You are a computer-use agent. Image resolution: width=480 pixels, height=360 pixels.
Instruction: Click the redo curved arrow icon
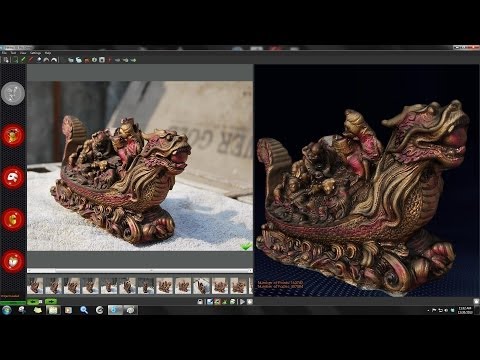54,60
